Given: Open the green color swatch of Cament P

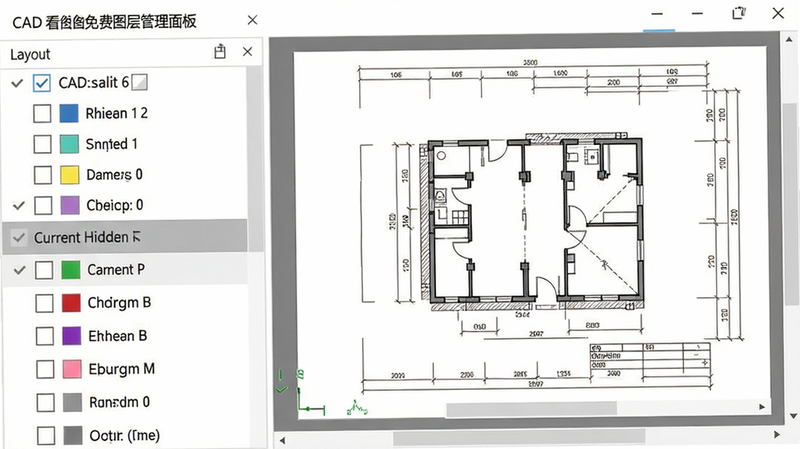Looking at the screenshot, I should coord(71,270).
